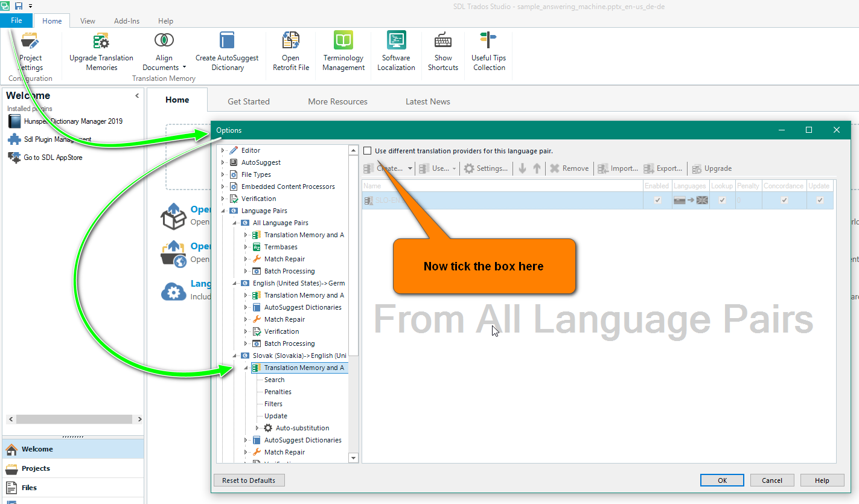859x504 pixels.
Task: Open the Help ribbon tab
Action: pos(165,21)
